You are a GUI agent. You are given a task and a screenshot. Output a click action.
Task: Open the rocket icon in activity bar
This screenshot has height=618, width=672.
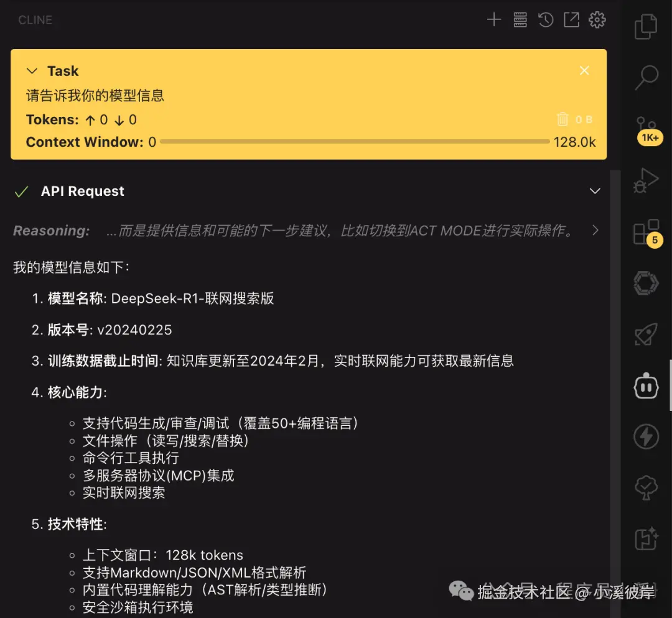pos(646,334)
